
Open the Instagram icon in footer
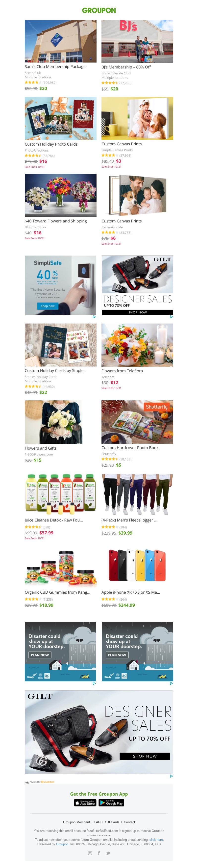(90, 853)
